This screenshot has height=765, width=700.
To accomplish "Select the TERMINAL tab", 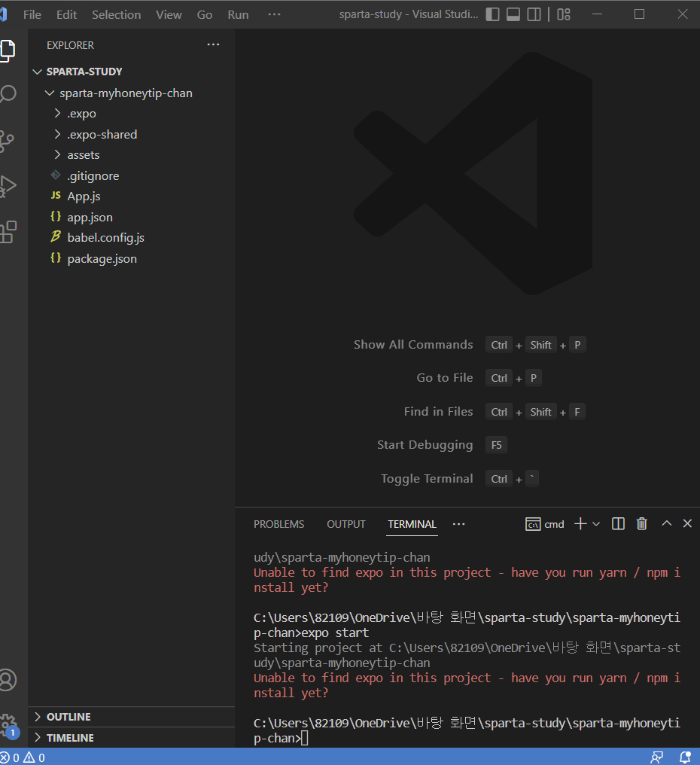I will (x=412, y=524).
